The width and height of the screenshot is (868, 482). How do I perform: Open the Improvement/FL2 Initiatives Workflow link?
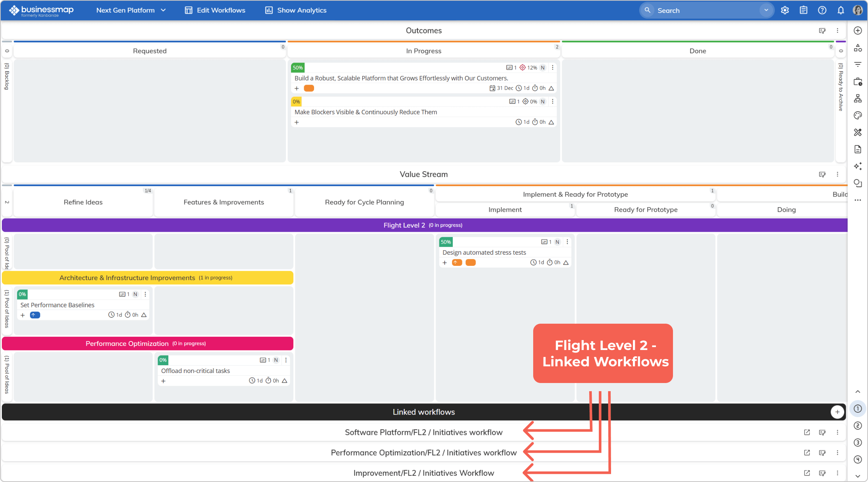[423, 473]
